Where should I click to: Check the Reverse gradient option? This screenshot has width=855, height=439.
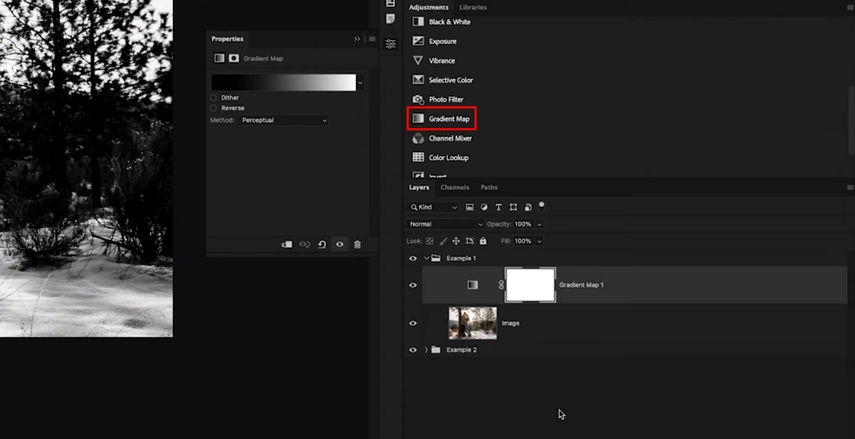pos(214,108)
